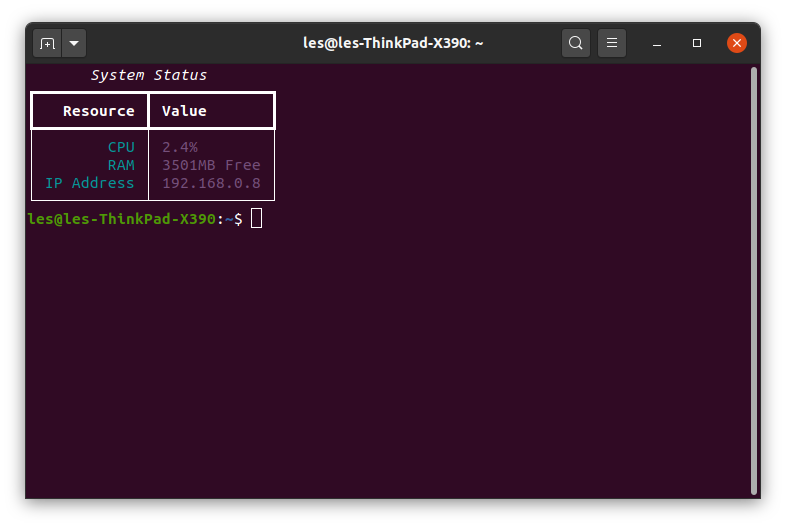786x527 pixels.
Task: Click the terminal search magnifier icon
Action: [575, 43]
